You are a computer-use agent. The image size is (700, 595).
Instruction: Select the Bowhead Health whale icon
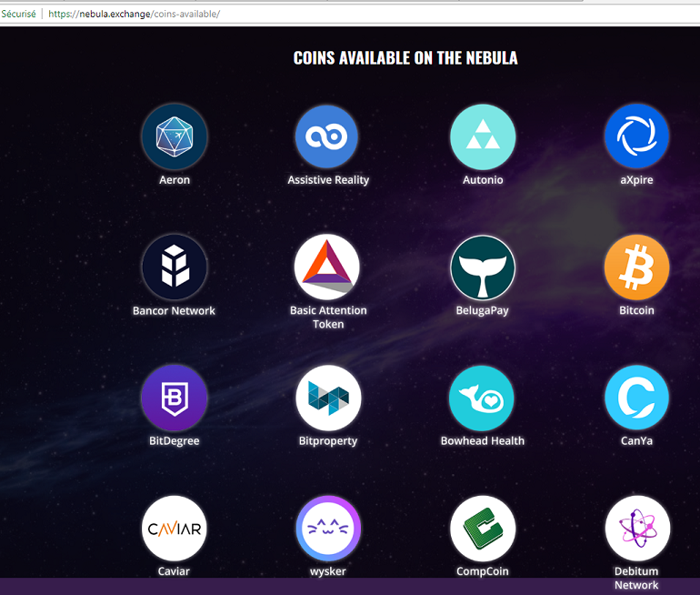pyautogui.click(x=483, y=398)
